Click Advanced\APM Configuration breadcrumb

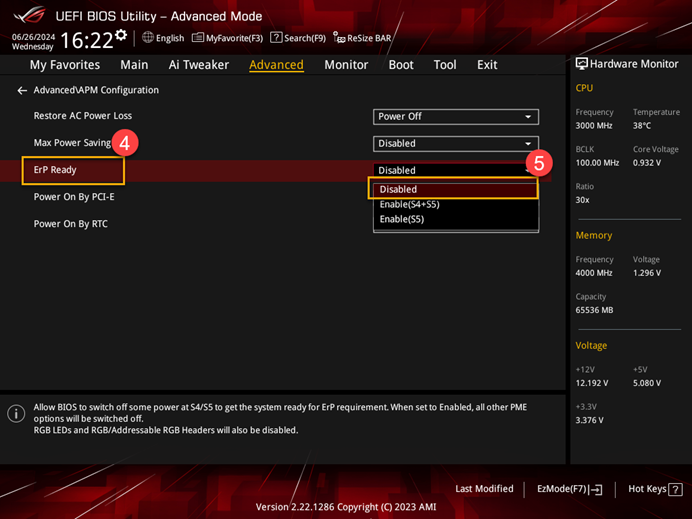96,90
